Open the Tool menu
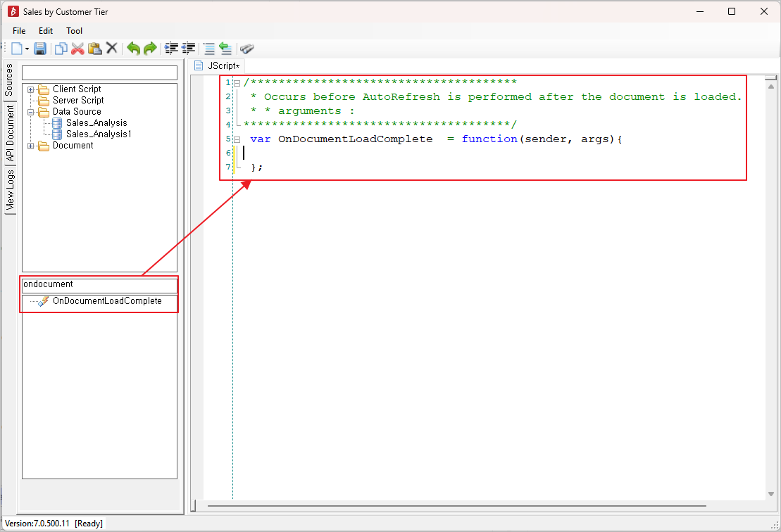Viewport: 781px width, 532px height. (x=74, y=31)
